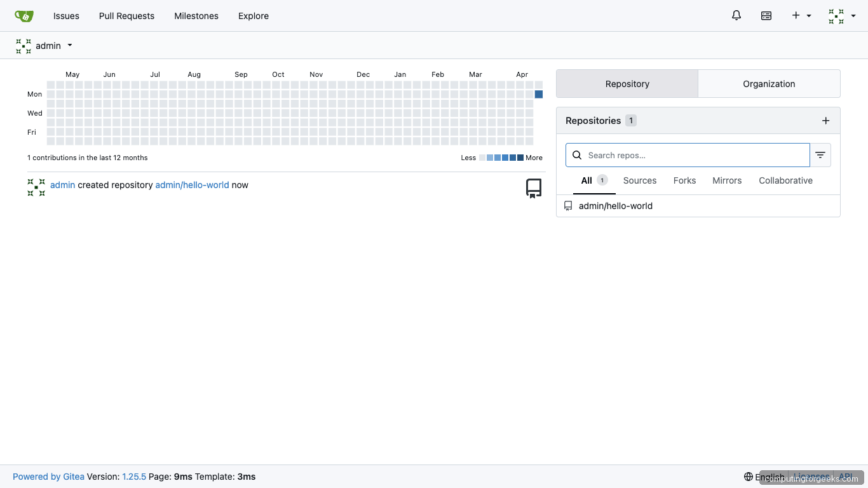Open notifications via the bell icon

[736, 15]
